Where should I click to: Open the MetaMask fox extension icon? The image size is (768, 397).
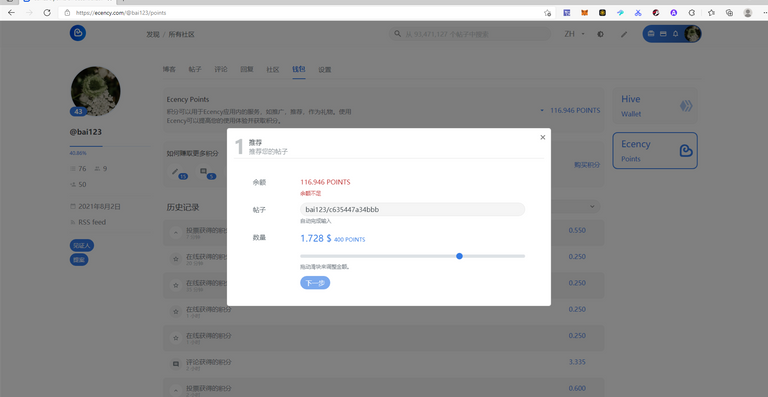point(584,13)
